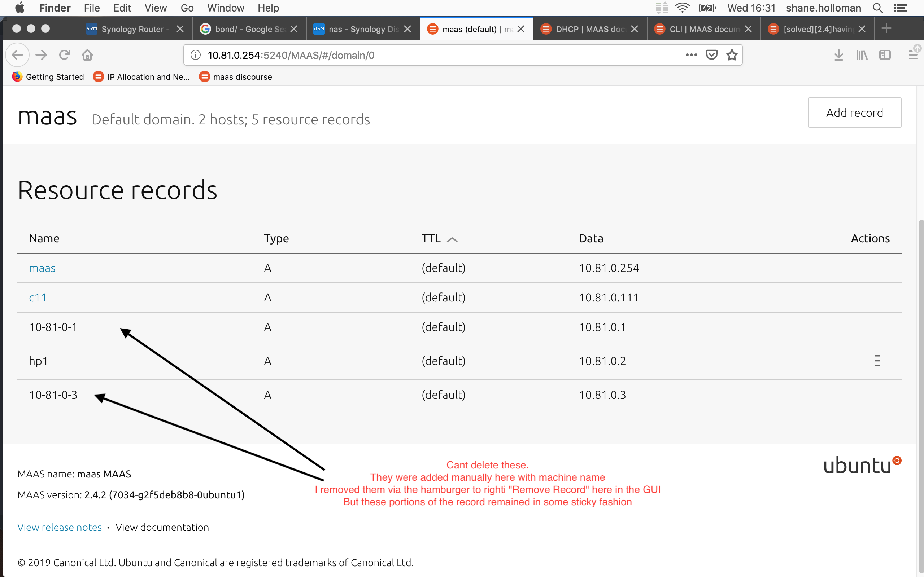Bookmark page with the star icon
924x577 pixels.
click(x=732, y=55)
